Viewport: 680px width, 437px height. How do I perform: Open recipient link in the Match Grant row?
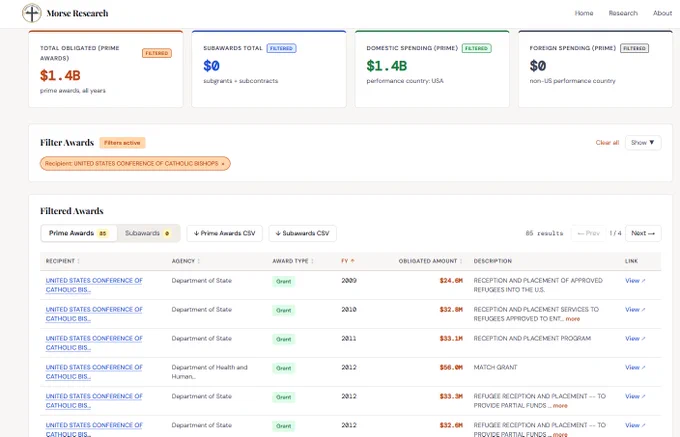94,372
